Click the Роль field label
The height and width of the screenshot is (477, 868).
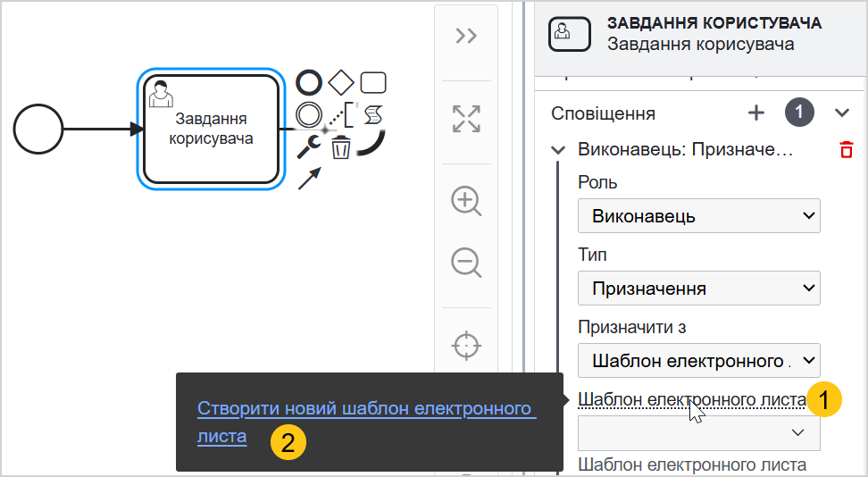(597, 182)
